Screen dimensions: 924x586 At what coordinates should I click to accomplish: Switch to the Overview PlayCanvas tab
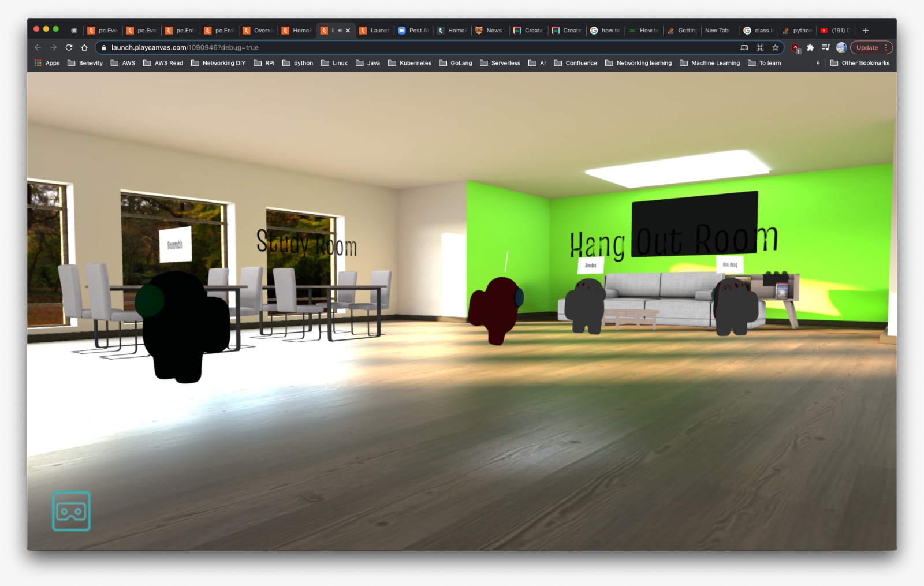pyautogui.click(x=258, y=31)
